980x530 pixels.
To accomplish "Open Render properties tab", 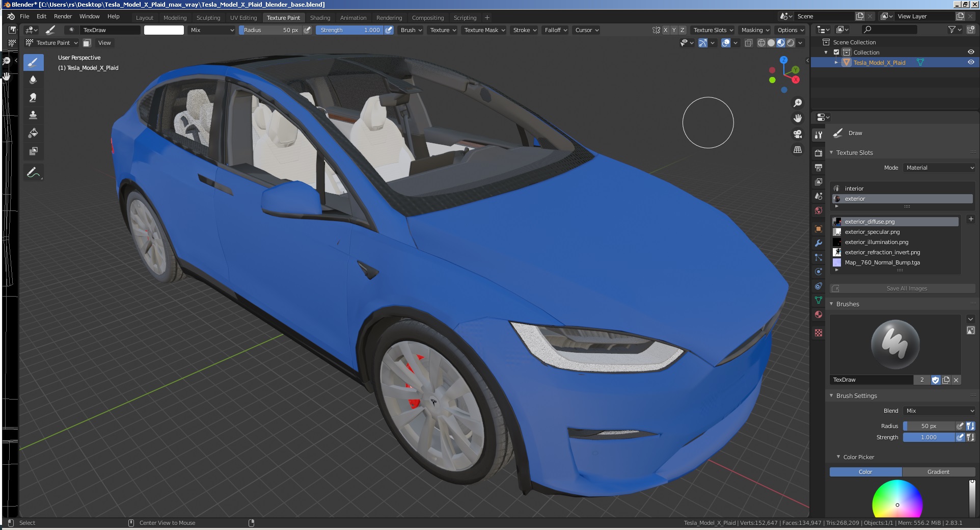I will click(x=819, y=153).
